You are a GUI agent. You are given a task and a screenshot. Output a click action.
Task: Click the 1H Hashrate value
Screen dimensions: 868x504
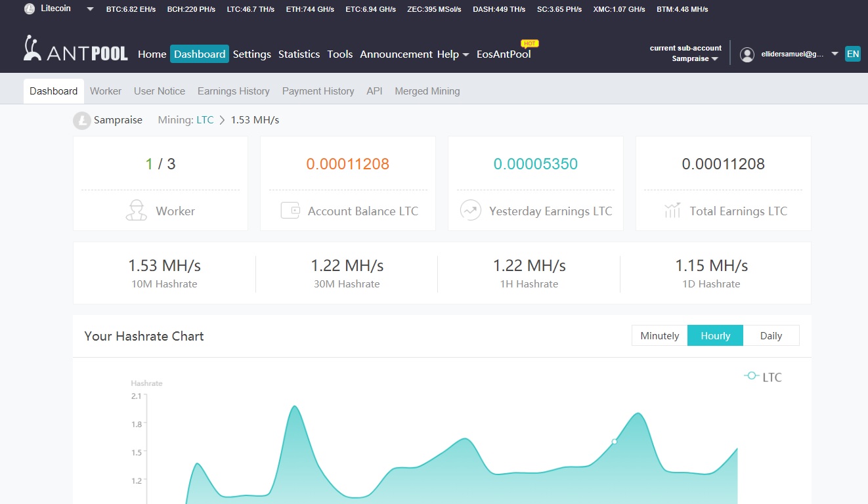529,266
